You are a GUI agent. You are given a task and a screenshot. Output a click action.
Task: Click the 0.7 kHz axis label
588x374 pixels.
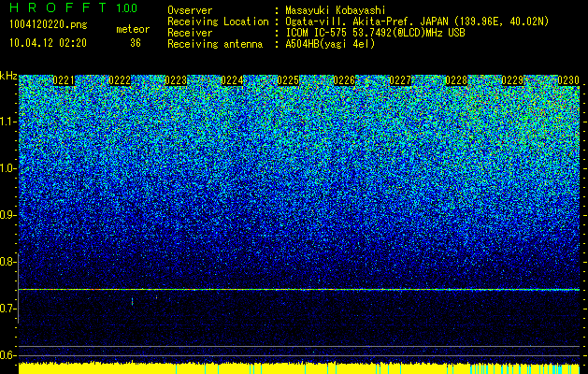pyautogui.click(x=7, y=309)
